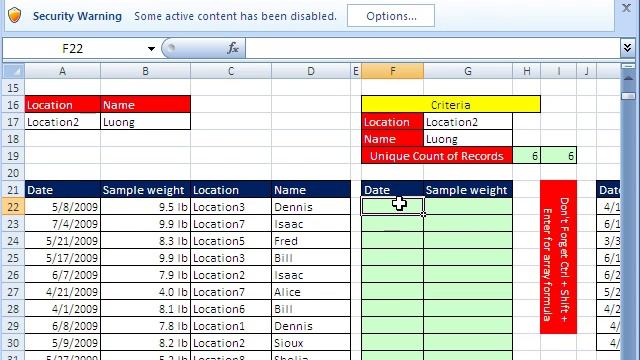Click the red Location header in A16
This screenshot has width=640, height=360.
pos(62,105)
